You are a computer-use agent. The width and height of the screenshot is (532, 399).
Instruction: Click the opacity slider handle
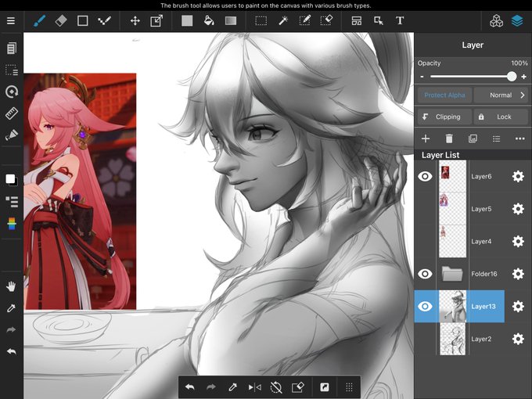pos(512,77)
